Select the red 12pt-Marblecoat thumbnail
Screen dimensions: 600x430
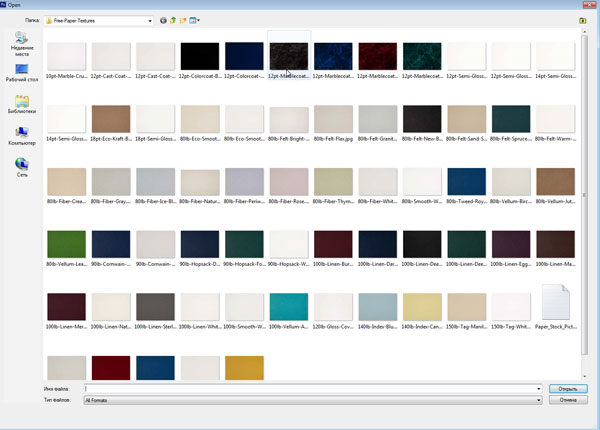(x=377, y=56)
